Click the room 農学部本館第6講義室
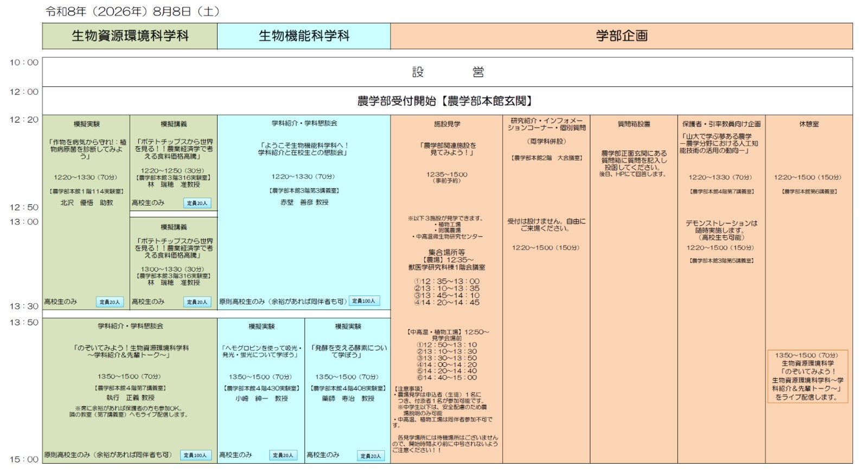The image size is (868, 474). tap(809, 191)
